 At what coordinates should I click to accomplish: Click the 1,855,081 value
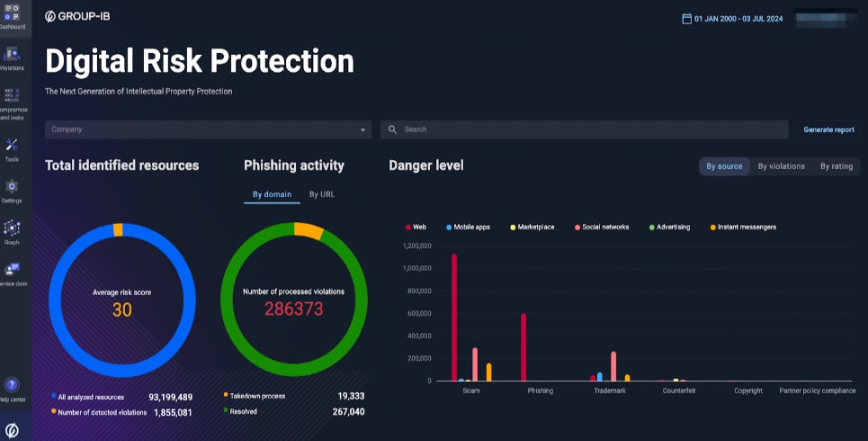coord(173,412)
